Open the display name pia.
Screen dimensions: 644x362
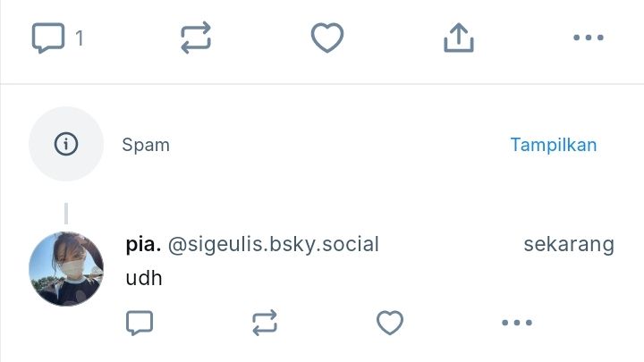pos(143,245)
